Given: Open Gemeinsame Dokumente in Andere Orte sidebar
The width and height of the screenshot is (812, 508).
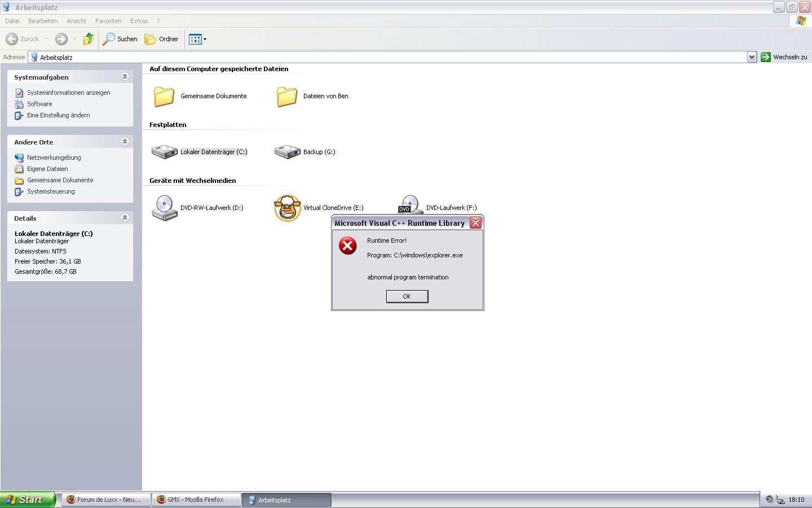Looking at the screenshot, I should tap(60, 180).
